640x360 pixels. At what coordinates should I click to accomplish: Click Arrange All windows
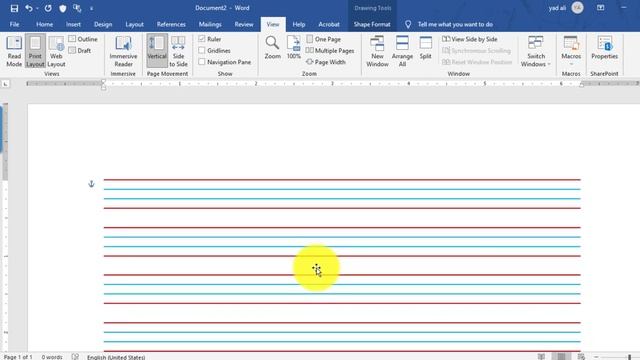pos(402,51)
